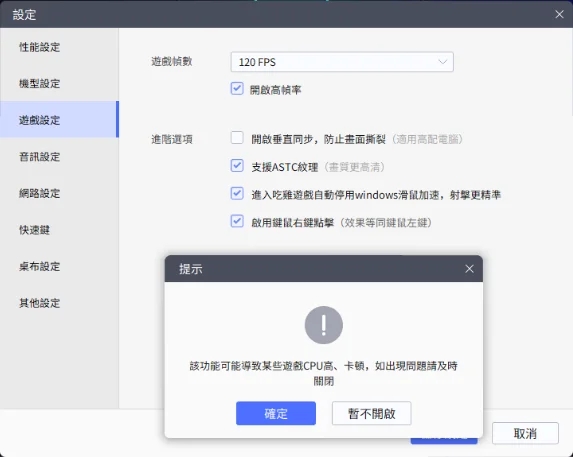Click the 設定 window title
This screenshot has height=457, width=573.
pyautogui.click(x=24, y=15)
